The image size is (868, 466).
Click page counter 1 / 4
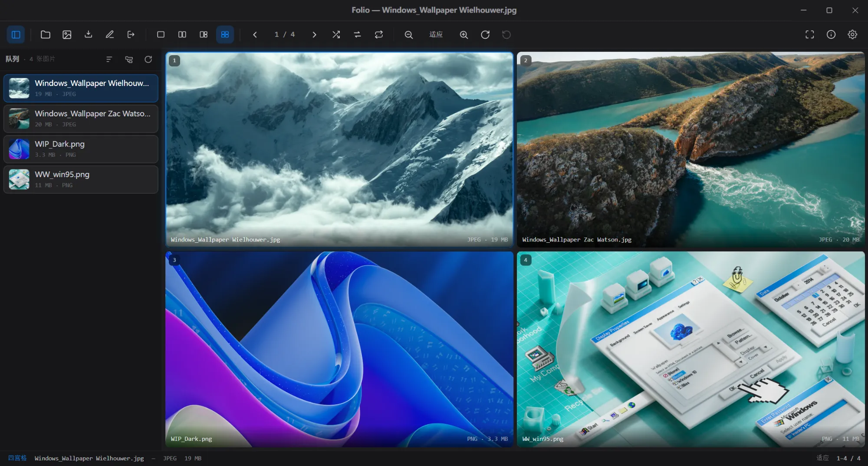[285, 34]
